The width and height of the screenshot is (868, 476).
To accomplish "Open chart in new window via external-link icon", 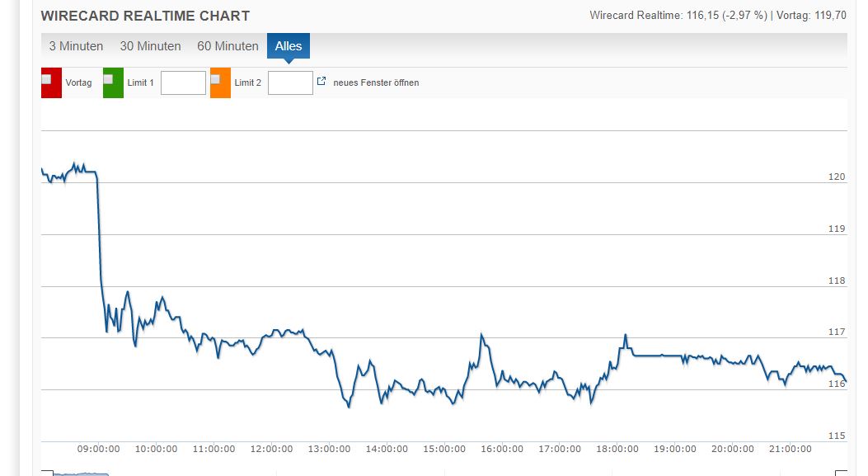I will 321,82.
